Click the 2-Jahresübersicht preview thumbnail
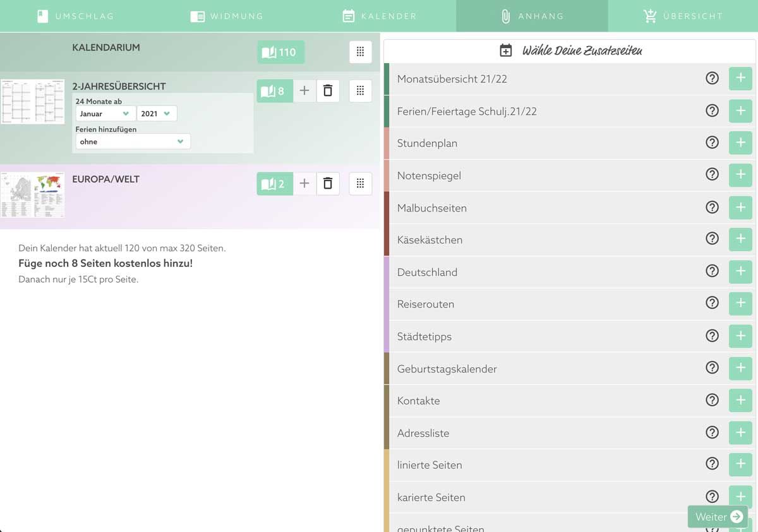758x532 pixels. pos(33,102)
